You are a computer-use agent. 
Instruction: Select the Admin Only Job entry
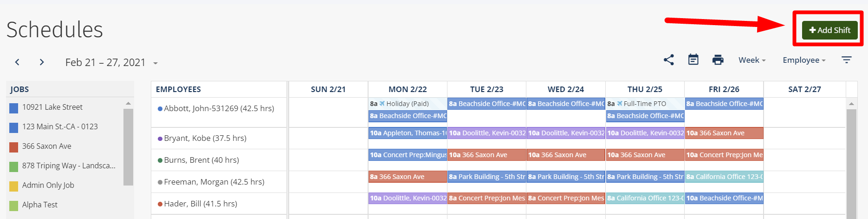tap(48, 185)
